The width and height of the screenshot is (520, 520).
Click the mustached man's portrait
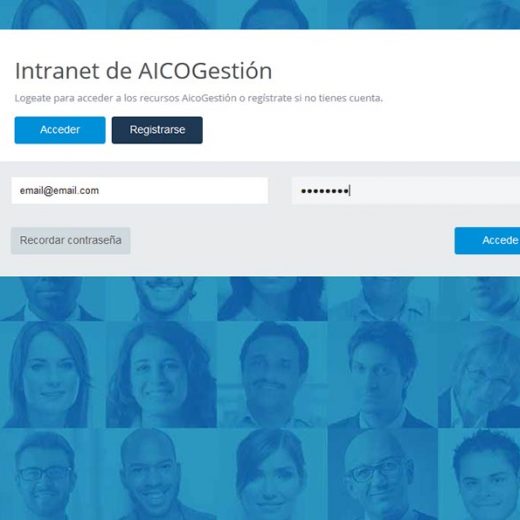pyautogui.click(x=273, y=375)
